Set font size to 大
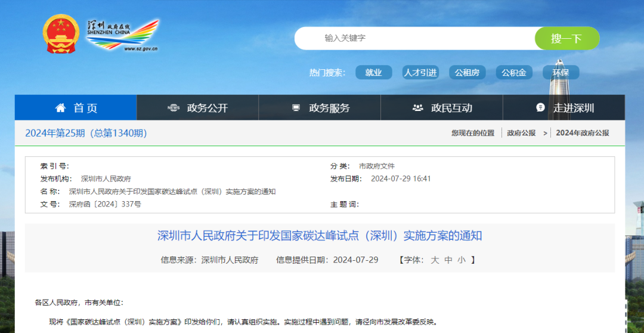The width and height of the screenshot is (644, 333). point(435,260)
